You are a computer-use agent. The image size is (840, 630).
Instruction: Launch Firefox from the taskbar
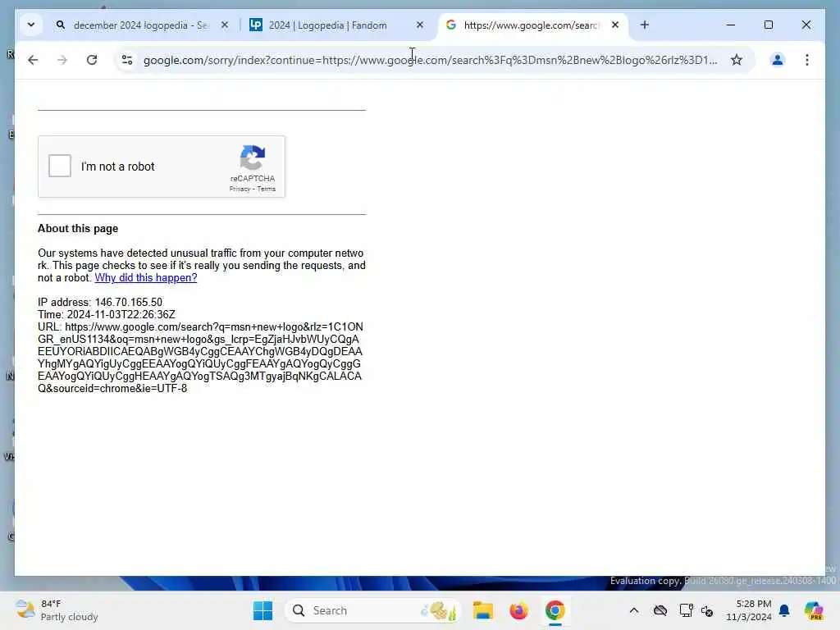518,610
